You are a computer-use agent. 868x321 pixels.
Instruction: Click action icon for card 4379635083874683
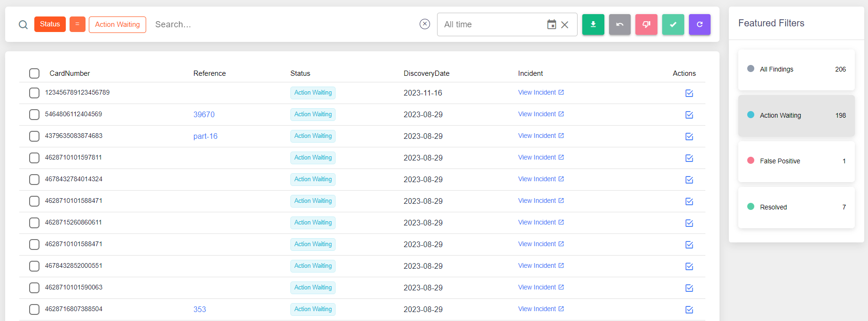pos(689,136)
